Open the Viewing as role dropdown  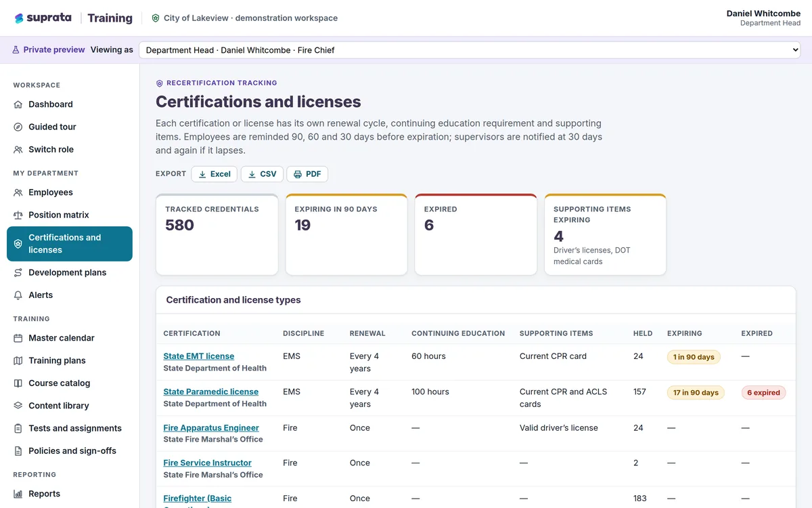pos(470,50)
